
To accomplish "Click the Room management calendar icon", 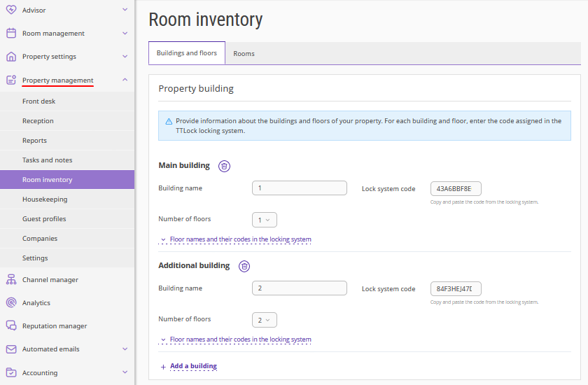I will click(x=11, y=33).
